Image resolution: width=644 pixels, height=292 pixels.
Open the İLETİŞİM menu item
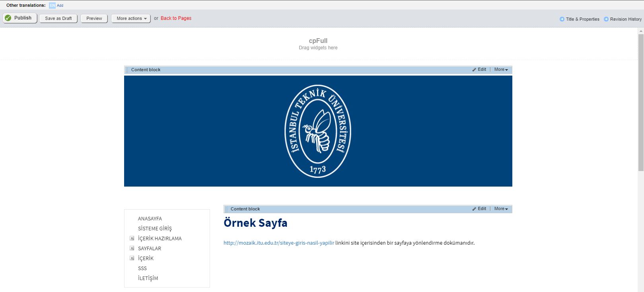pos(148,278)
